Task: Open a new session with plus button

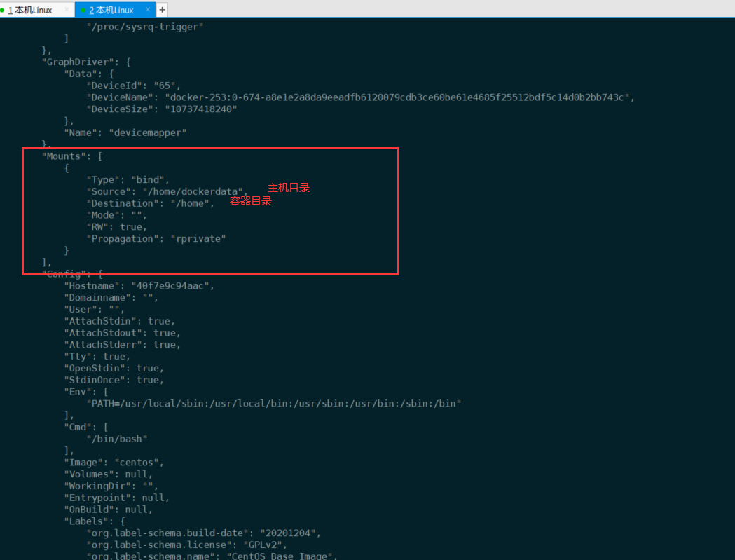Action: pyautogui.click(x=162, y=9)
